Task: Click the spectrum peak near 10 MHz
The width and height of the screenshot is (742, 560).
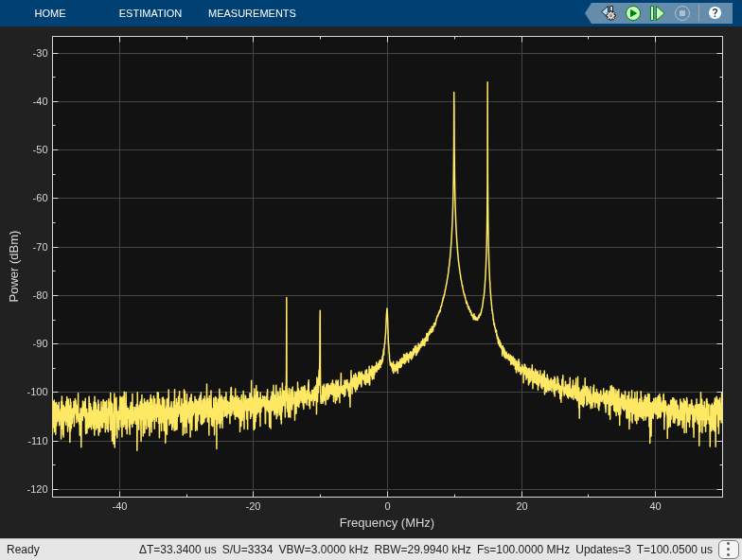Action: coord(454,93)
